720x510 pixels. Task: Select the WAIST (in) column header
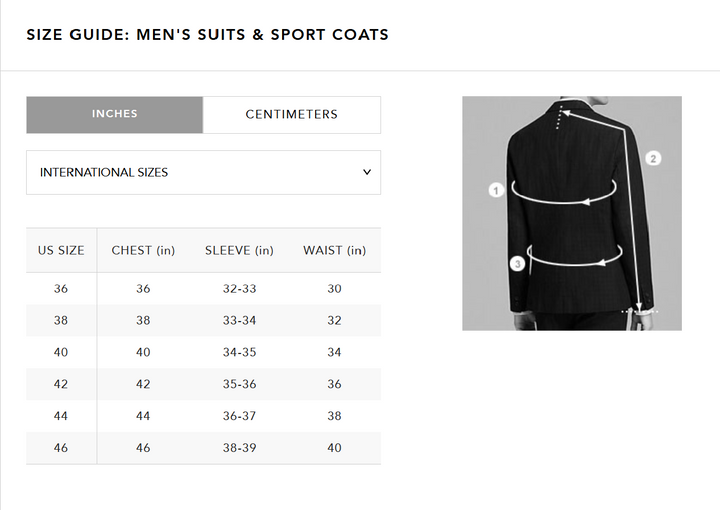tap(334, 250)
